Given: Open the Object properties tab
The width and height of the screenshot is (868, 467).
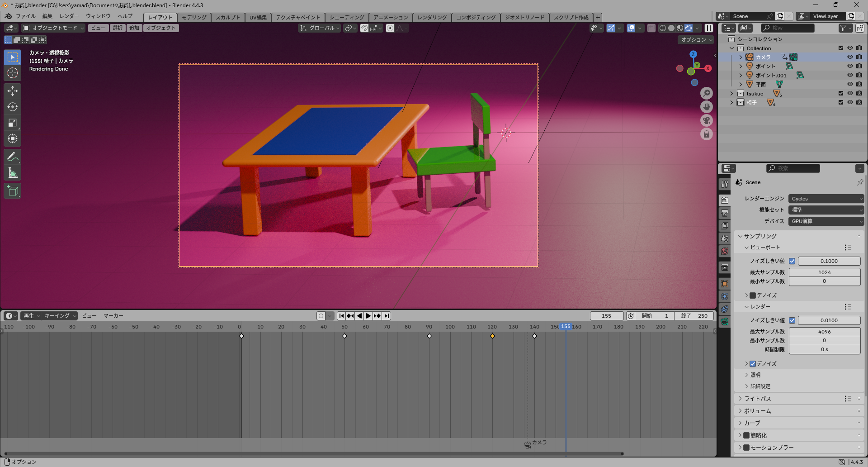Looking at the screenshot, I should pos(725,283).
